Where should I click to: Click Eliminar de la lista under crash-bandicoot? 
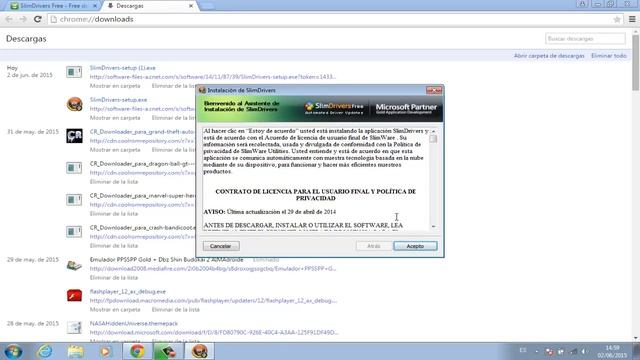pos(114,245)
